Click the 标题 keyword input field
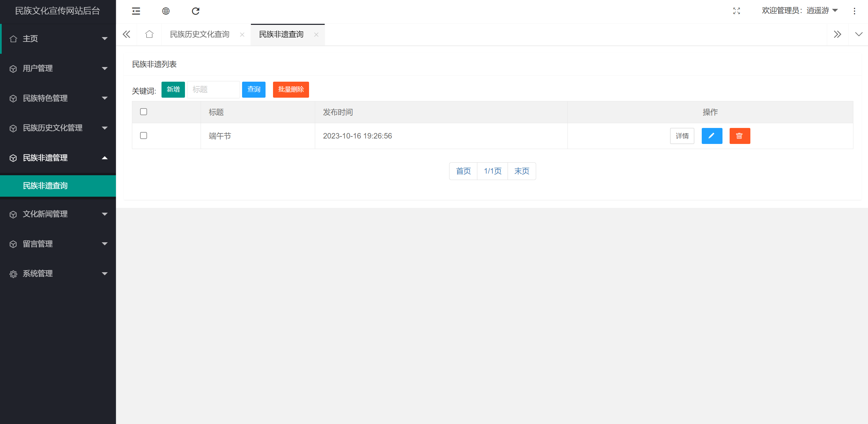The image size is (868, 424). tap(213, 89)
